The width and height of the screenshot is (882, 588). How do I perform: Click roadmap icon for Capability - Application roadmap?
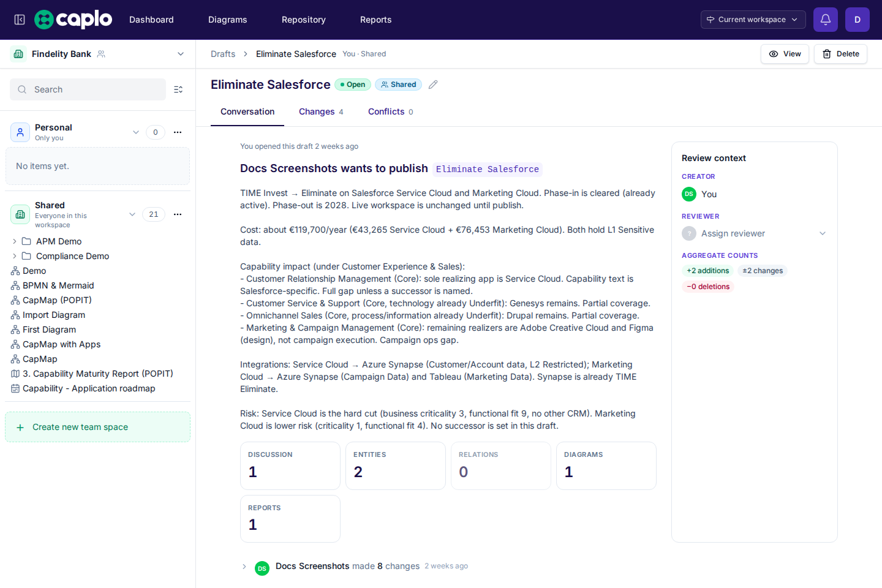[x=15, y=388]
